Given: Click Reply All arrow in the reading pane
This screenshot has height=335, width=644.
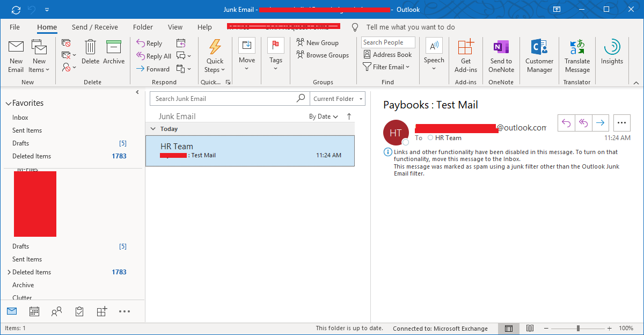Looking at the screenshot, I should [583, 123].
